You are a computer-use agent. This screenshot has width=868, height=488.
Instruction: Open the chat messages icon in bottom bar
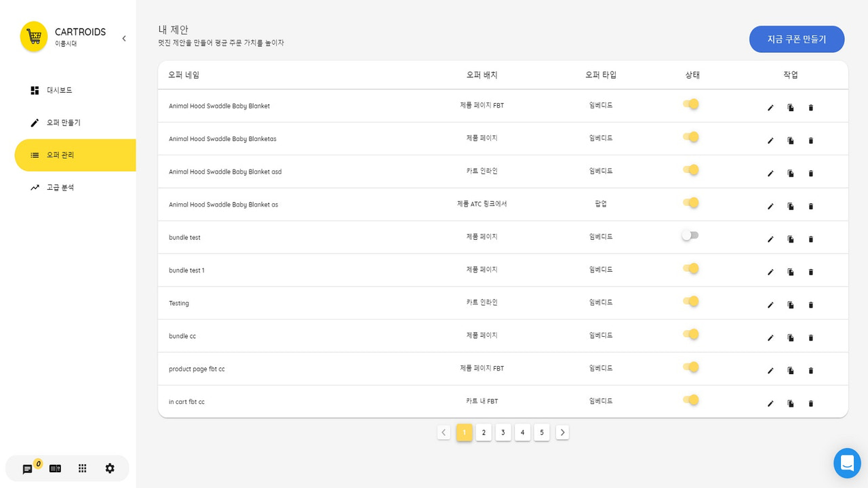(27, 469)
